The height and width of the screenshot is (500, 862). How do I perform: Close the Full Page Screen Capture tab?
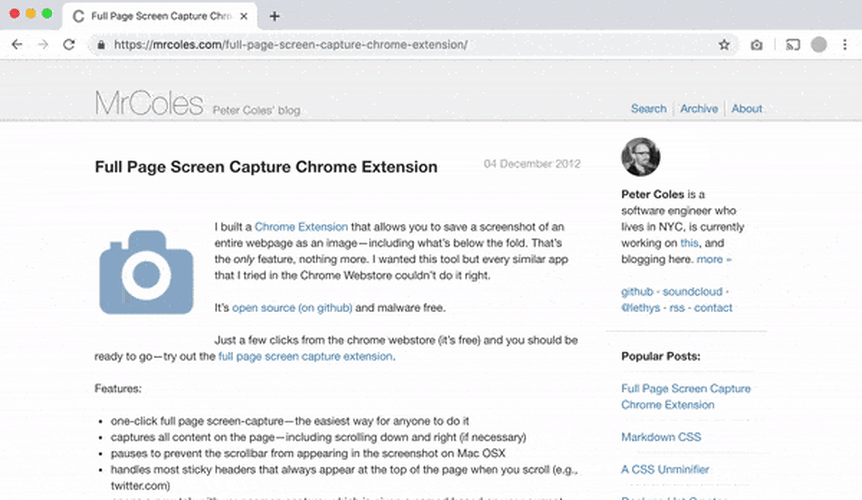tap(244, 16)
